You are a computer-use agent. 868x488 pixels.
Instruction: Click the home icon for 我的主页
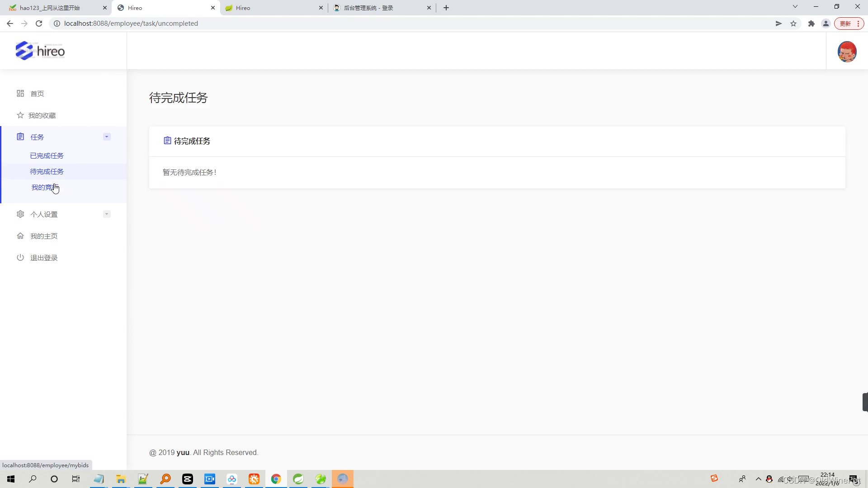(x=20, y=236)
